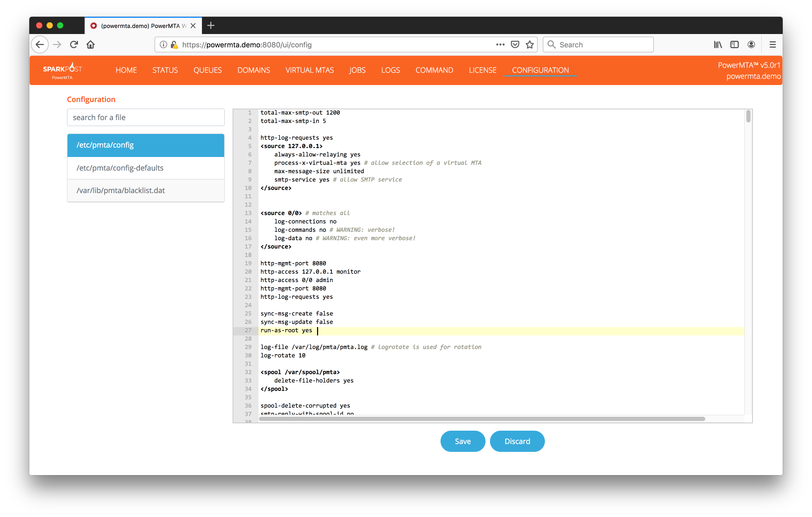The width and height of the screenshot is (812, 517).
Task: Click the site information icon in URL bar
Action: coord(163,44)
